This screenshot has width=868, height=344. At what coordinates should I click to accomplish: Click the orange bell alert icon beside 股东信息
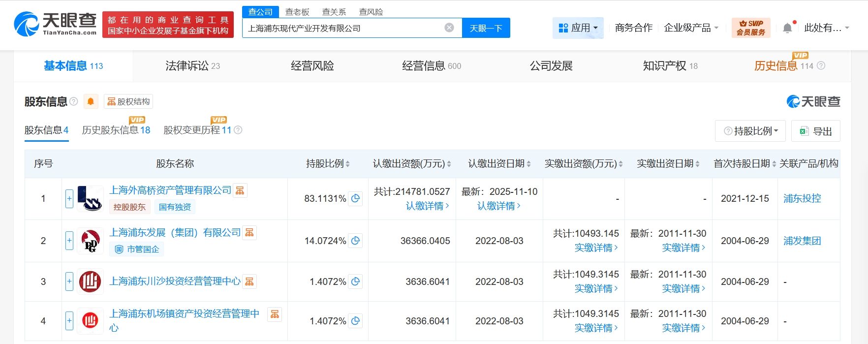tap(91, 101)
